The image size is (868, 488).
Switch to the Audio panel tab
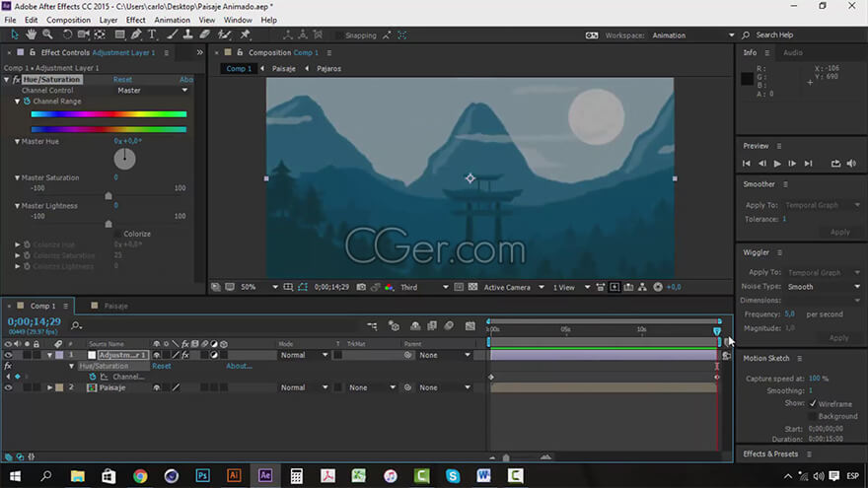pyautogui.click(x=793, y=52)
